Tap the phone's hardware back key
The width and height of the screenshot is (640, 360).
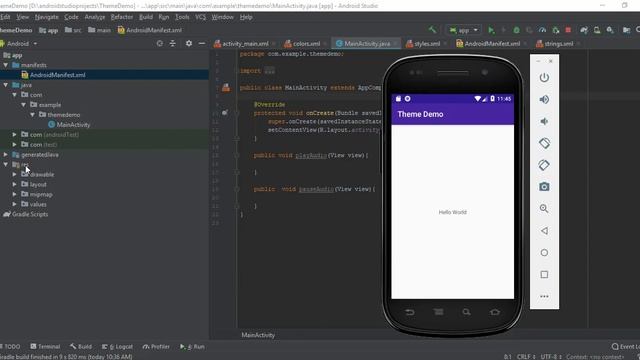tap(410, 312)
